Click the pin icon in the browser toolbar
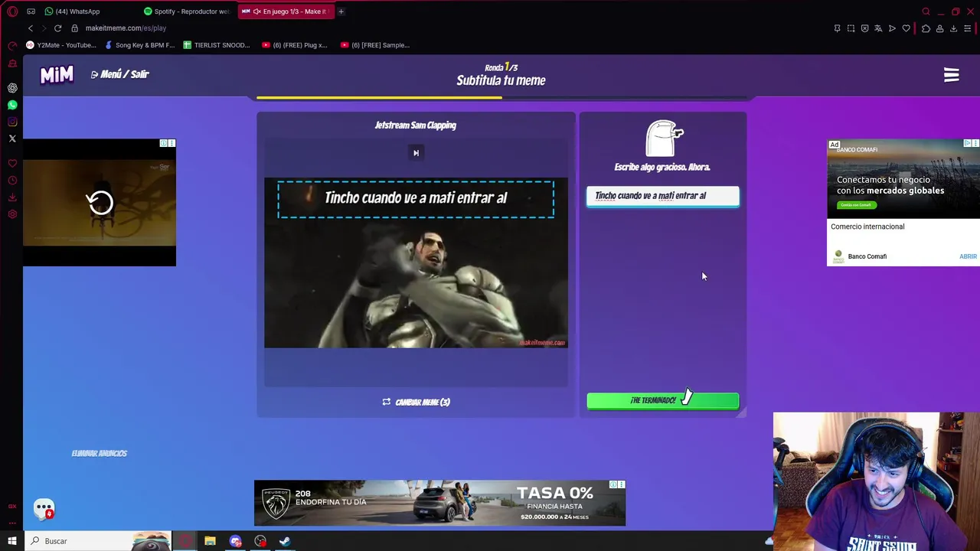This screenshot has width=980, height=551. tap(837, 28)
